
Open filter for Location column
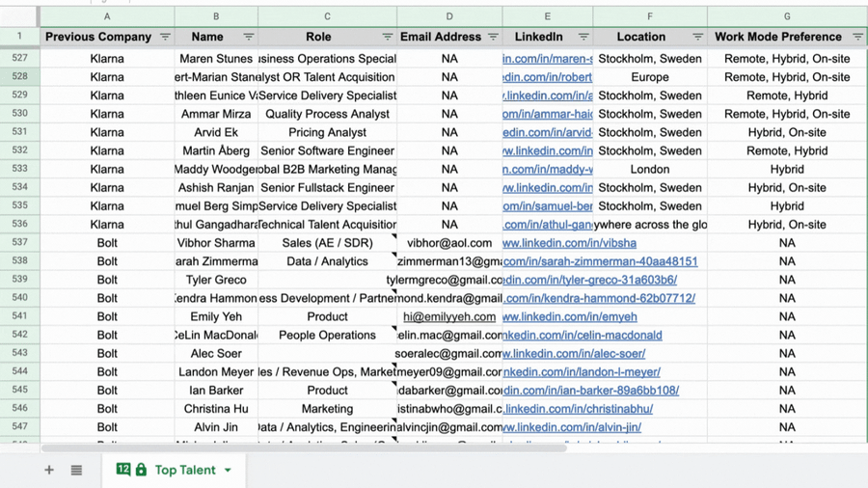[x=697, y=37]
